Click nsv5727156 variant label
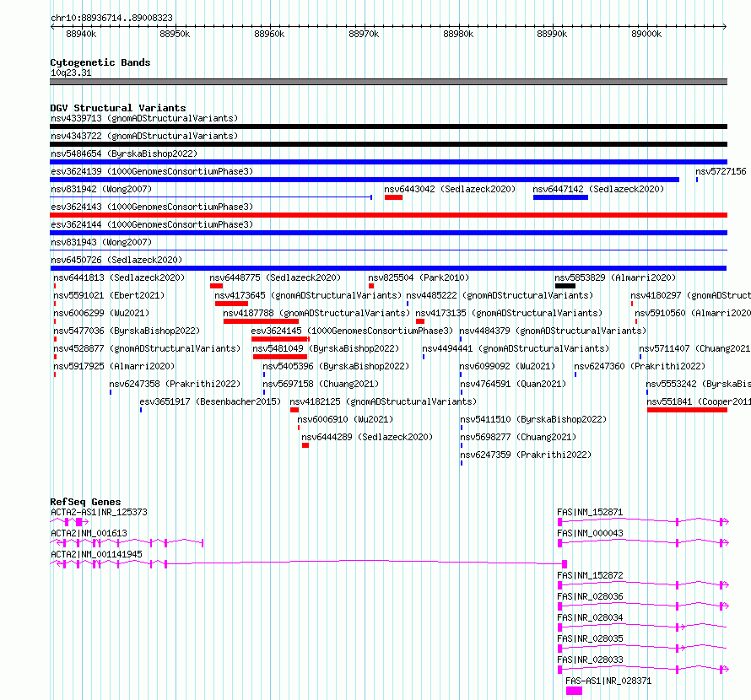The height and width of the screenshot is (700, 751). coord(721,171)
